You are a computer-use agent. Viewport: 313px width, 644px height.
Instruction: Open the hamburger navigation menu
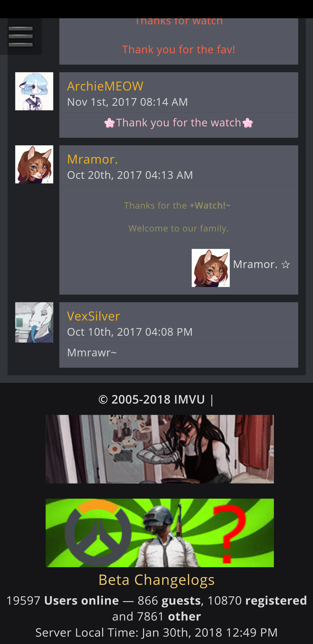20,37
